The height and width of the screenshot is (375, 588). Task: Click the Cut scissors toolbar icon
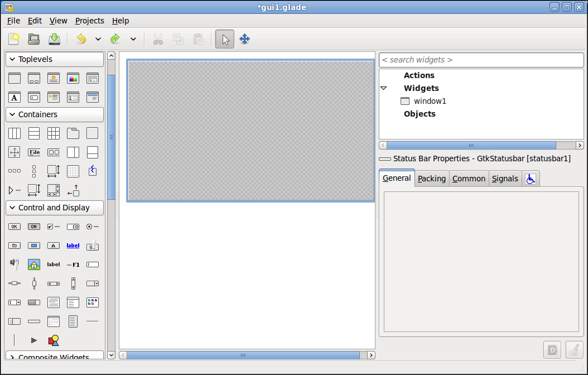click(x=158, y=39)
